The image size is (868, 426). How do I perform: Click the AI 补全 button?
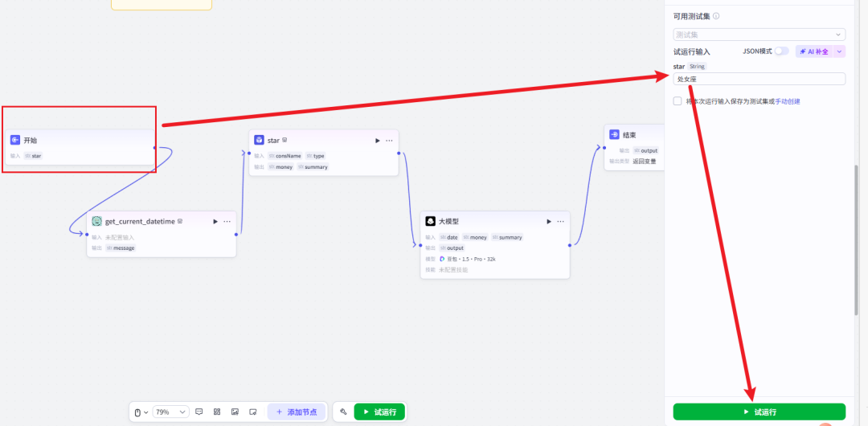[813, 51]
